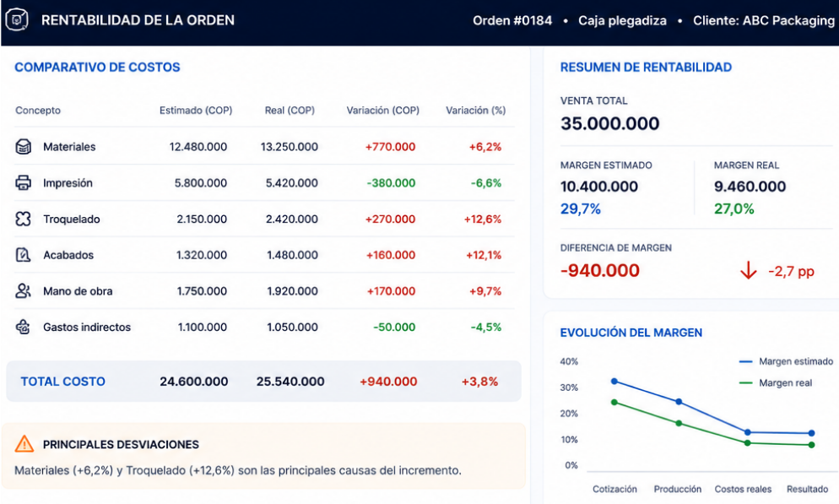
Task: Click the +3,8% total variation percentage
Action: click(480, 382)
